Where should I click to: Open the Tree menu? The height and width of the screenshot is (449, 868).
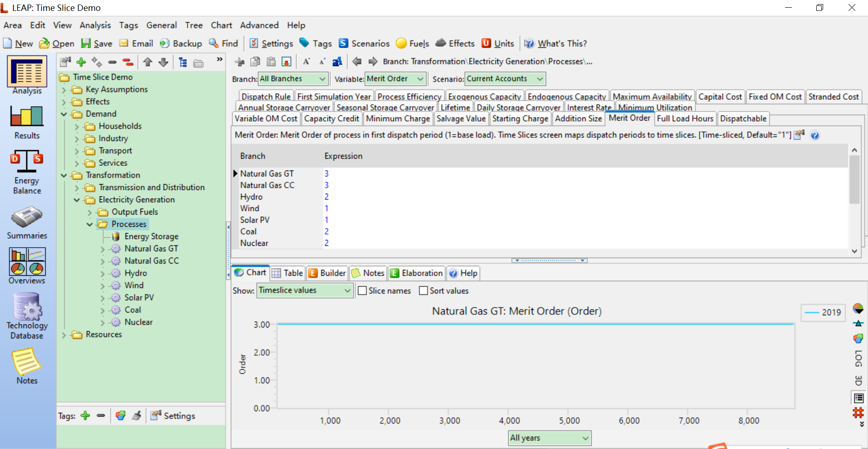click(x=194, y=25)
